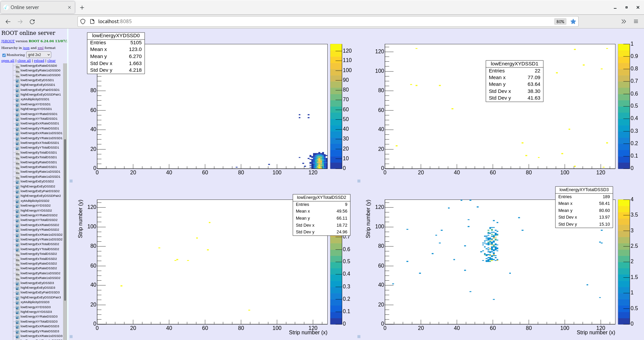Click the browser reload page icon
The image size is (644, 340).
click(x=32, y=21)
